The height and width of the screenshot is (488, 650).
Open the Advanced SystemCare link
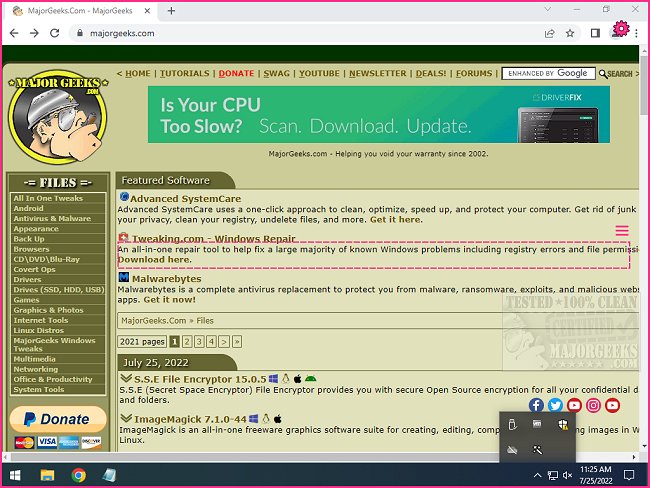[x=185, y=199]
